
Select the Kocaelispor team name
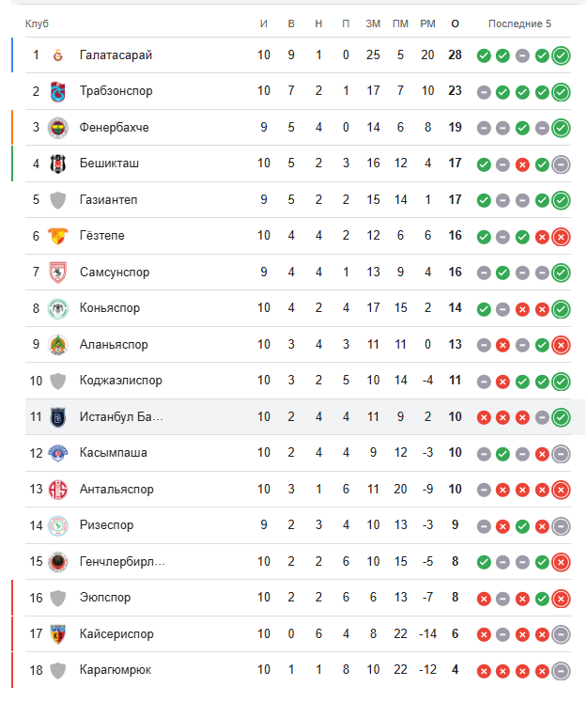click(120, 381)
